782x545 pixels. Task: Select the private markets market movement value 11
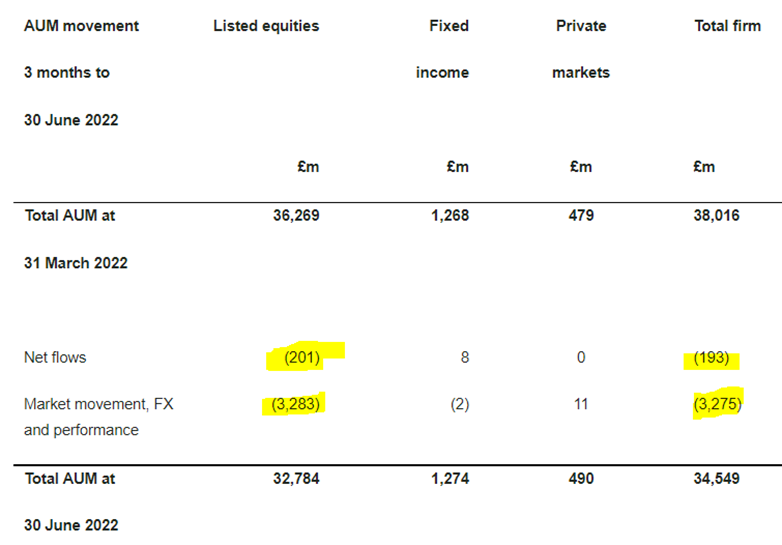point(581,404)
